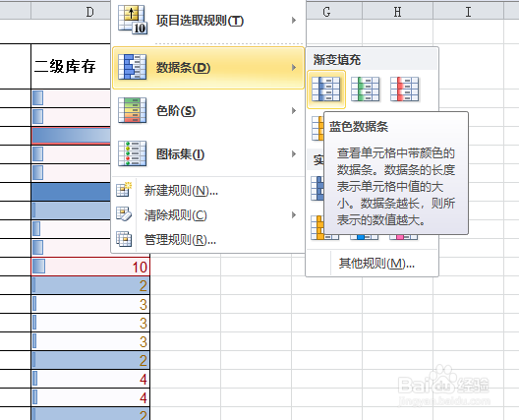Click the 图标集 icon set icon

point(133,153)
